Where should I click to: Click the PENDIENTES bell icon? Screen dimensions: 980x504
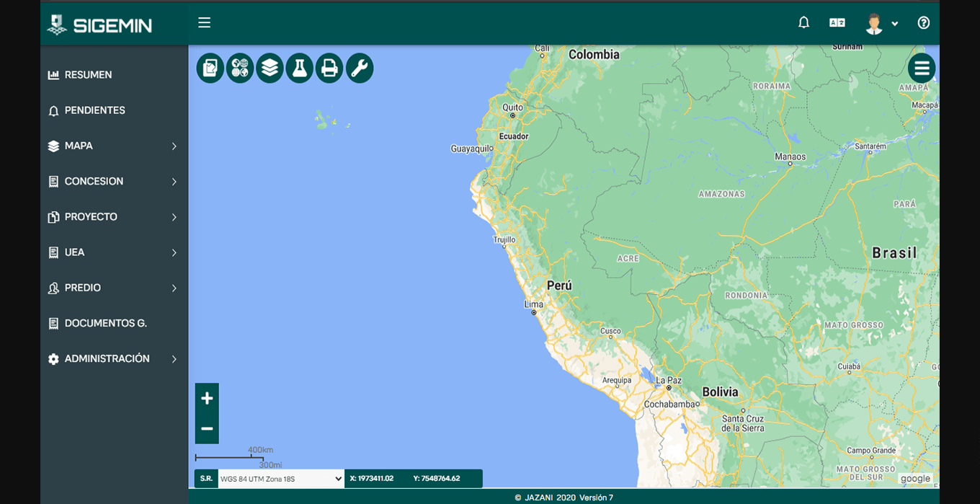tap(53, 111)
